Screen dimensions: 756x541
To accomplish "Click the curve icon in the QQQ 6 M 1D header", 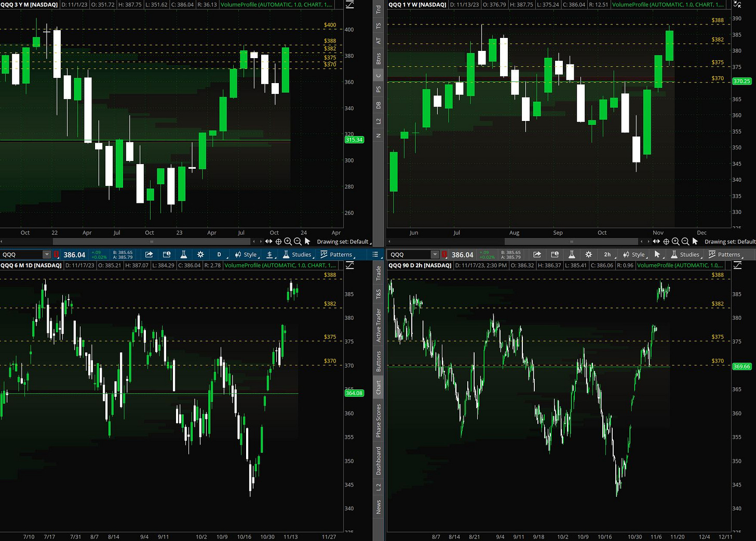I will coord(350,265).
